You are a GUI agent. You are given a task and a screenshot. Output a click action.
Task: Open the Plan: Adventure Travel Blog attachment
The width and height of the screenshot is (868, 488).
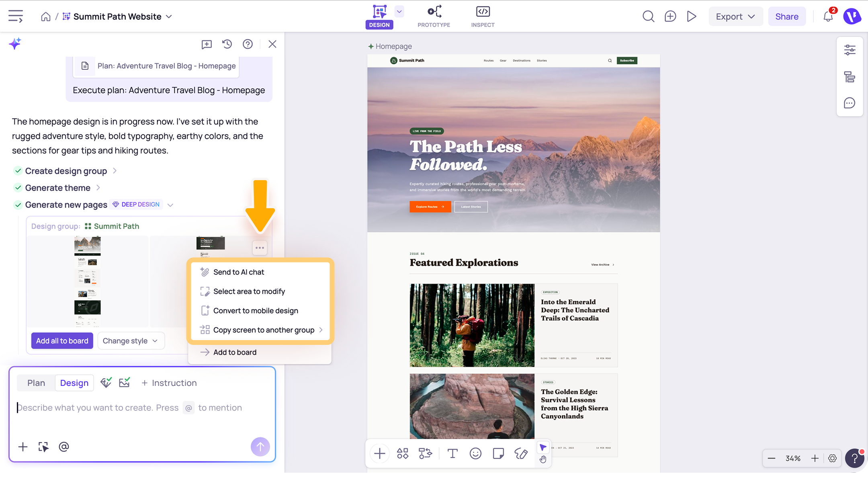point(156,66)
